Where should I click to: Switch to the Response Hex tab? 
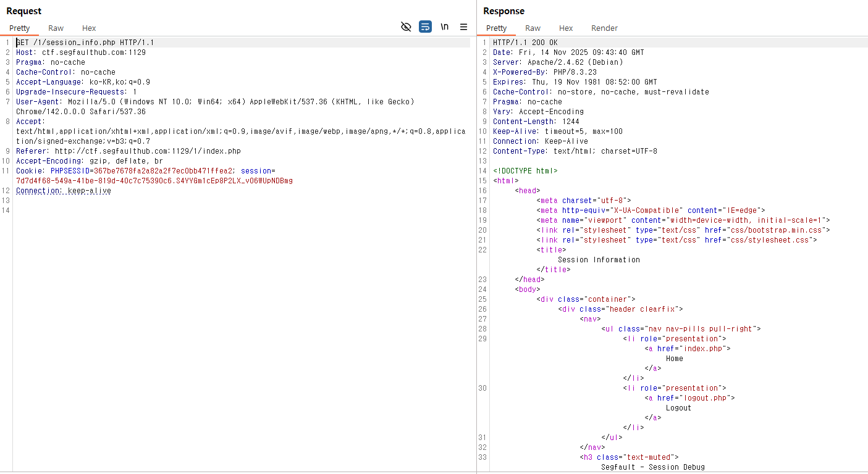coord(566,28)
